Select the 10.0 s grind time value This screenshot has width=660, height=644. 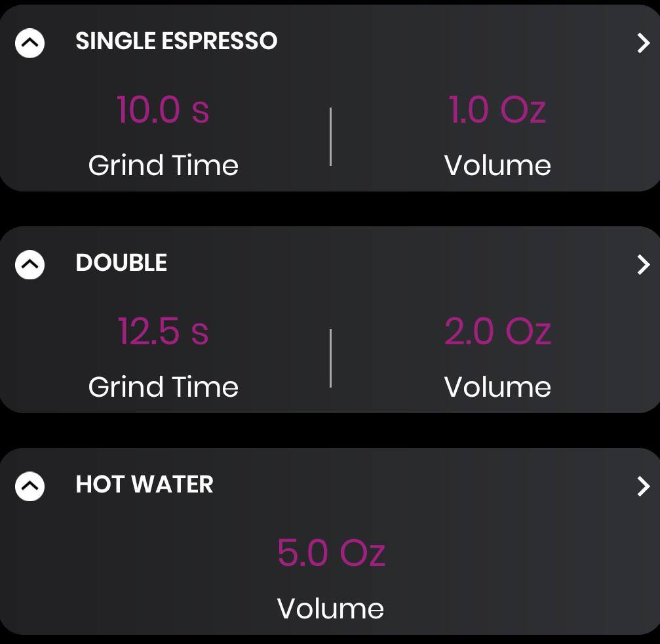pyautogui.click(x=163, y=110)
